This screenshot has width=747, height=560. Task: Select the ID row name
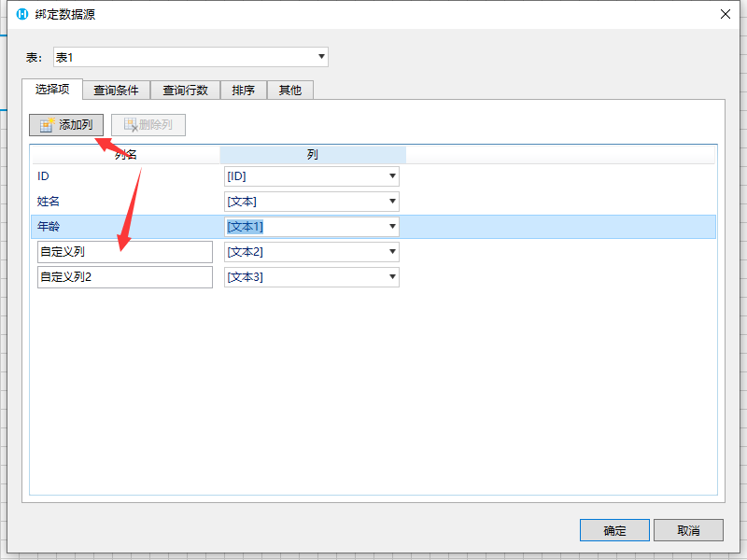tap(43, 176)
